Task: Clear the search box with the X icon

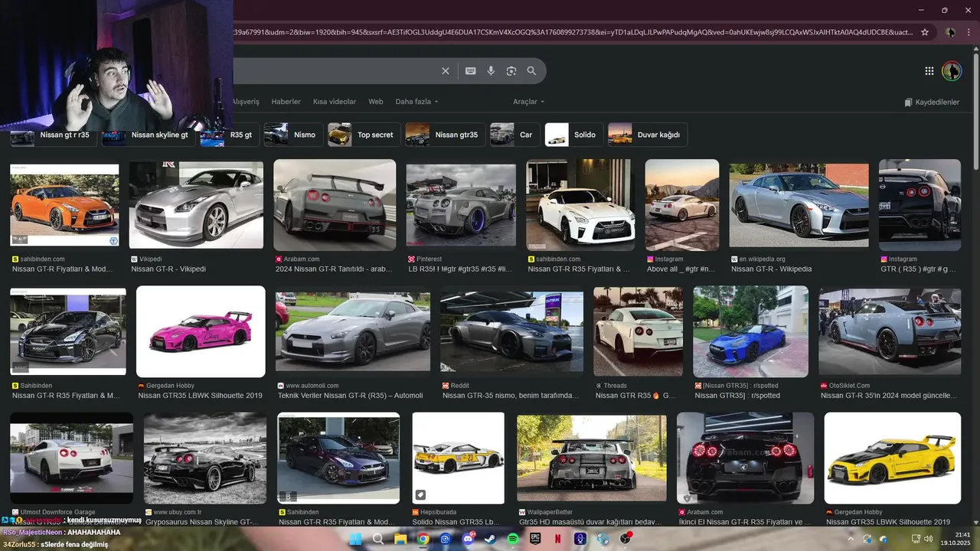Action: (x=446, y=71)
